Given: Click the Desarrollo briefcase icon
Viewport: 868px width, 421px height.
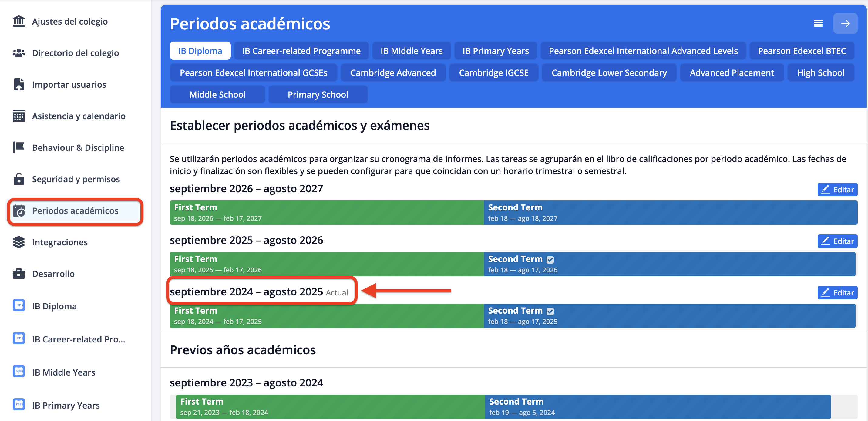Looking at the screenshot, I should pyautogui.click(x=19, y=274).
